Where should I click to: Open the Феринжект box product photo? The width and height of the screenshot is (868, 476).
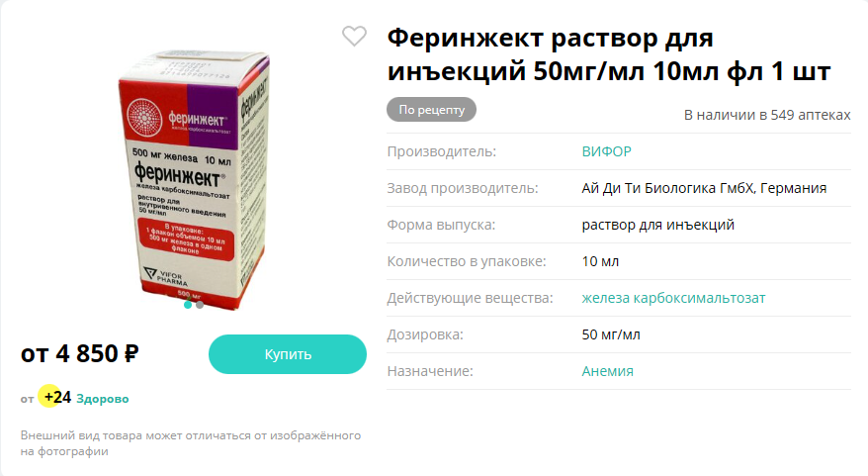[x=195, y=179]
